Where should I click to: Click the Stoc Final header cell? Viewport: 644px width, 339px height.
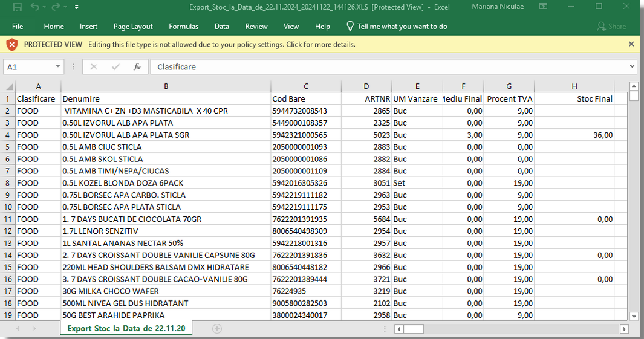[574, 99]
